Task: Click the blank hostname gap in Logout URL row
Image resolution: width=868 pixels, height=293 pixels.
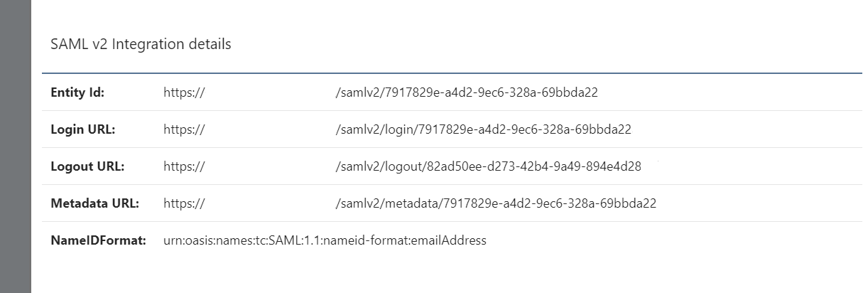Action: [270, 166]
